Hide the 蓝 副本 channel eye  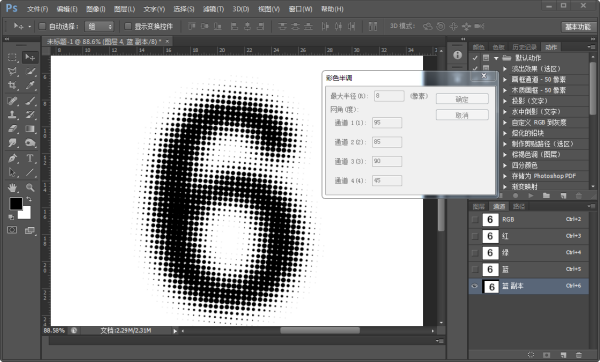[475, 286]
